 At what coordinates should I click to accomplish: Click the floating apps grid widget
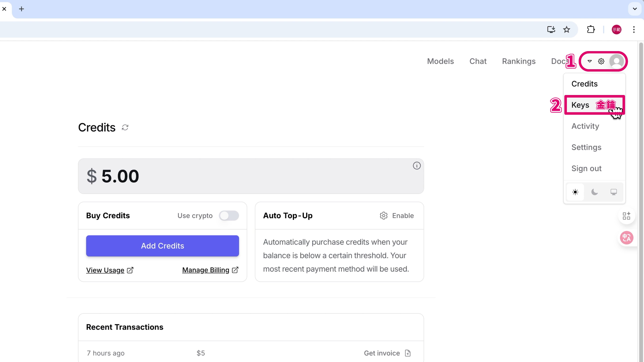[x=626, y=216]
